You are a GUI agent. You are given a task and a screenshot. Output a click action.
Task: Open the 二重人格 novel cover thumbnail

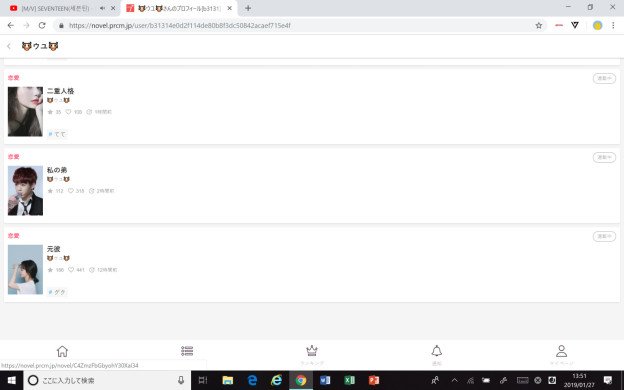click(x=25, y=111)
